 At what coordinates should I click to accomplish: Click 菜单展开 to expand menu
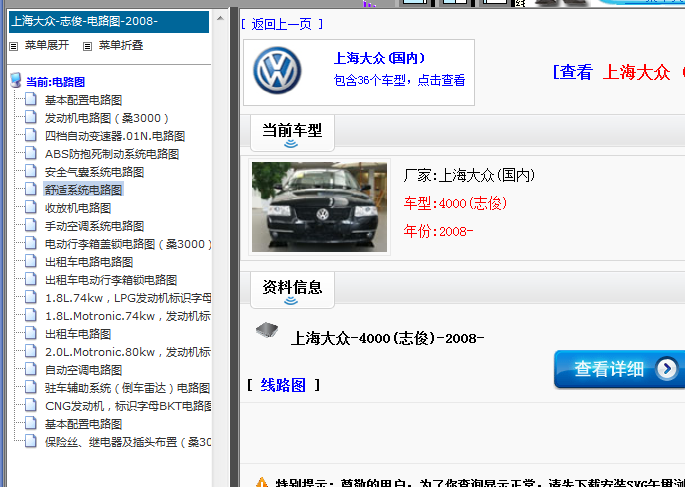[x=47, y=45]
